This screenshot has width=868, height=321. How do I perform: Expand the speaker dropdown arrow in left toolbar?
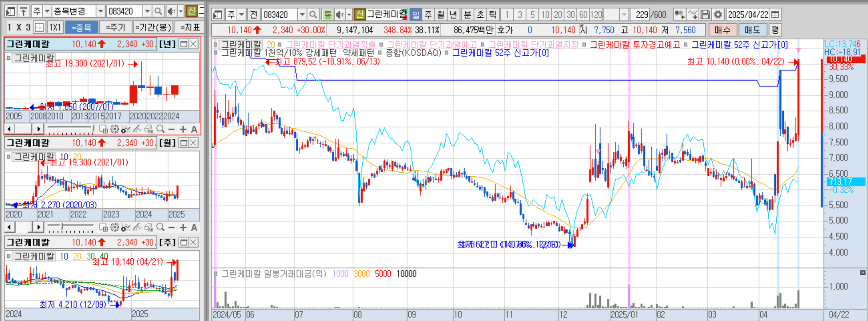pos(181,11)
